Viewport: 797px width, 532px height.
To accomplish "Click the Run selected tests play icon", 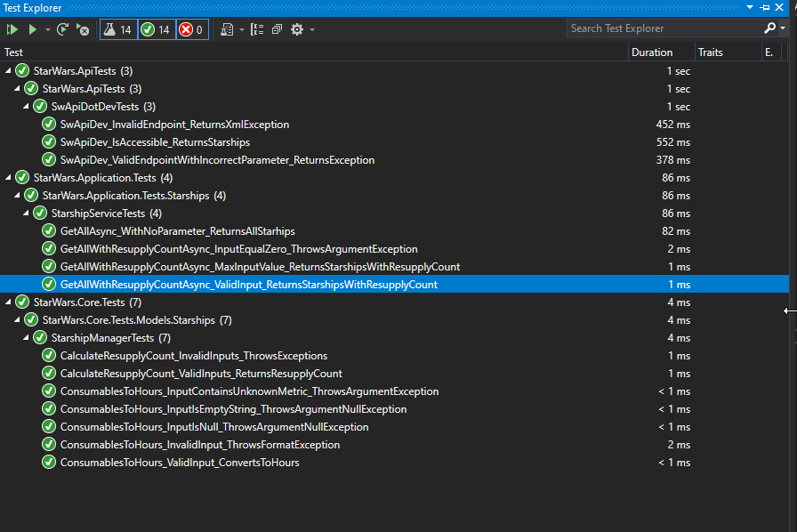I will [33, 29].
